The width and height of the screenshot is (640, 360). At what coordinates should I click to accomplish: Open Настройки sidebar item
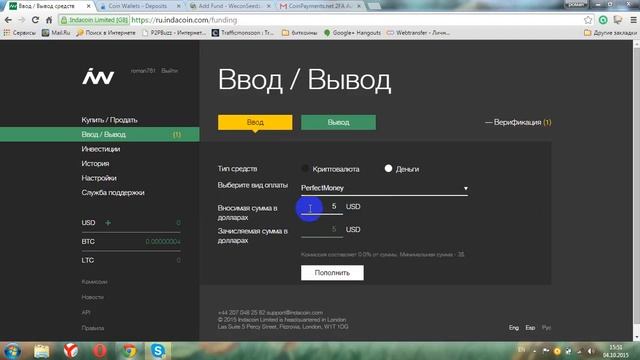point(99,178)
